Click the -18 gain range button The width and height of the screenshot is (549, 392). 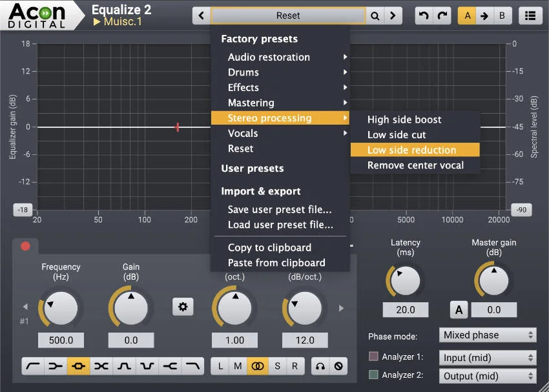(23, 210)
